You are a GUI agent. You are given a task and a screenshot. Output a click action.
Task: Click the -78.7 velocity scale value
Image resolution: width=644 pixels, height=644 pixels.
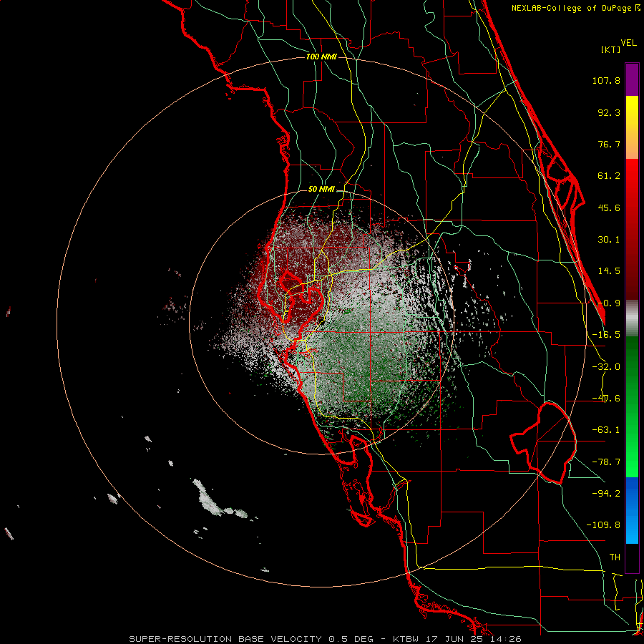coord(606,462)
